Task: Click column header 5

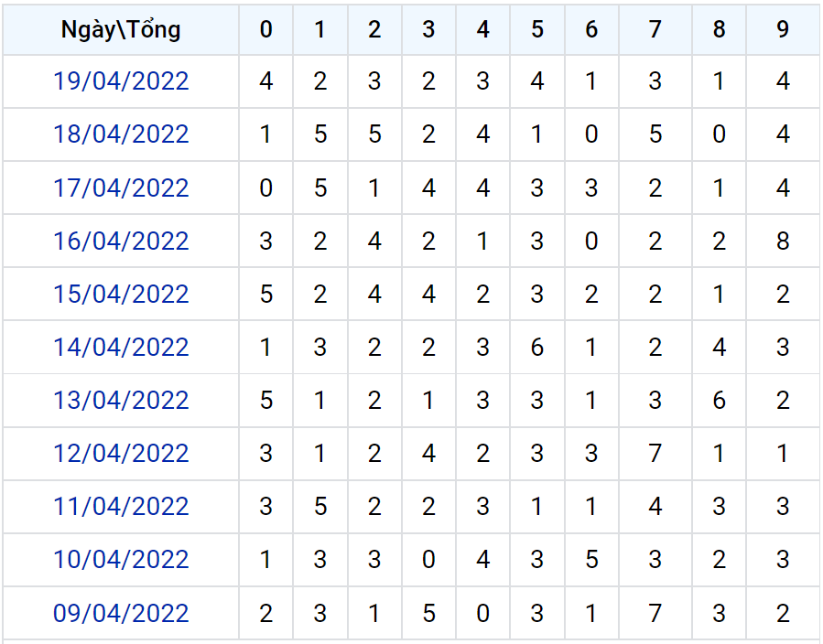Action: pyautogui.click(x=537, y=29)
